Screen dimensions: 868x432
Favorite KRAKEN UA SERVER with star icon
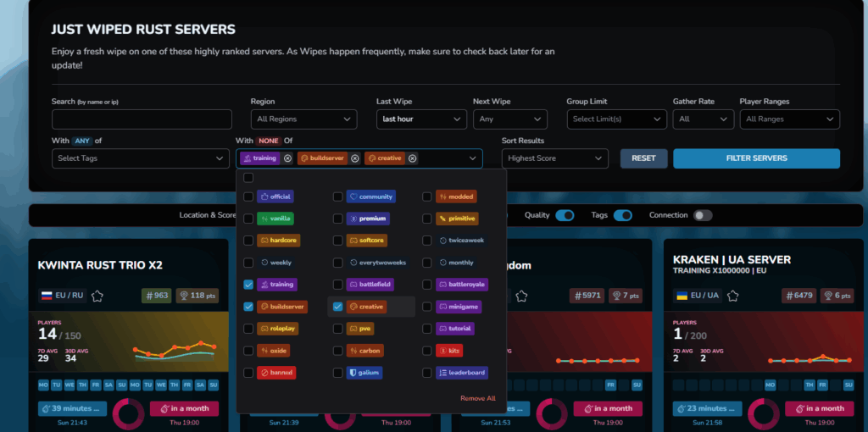tap(733, 296)
